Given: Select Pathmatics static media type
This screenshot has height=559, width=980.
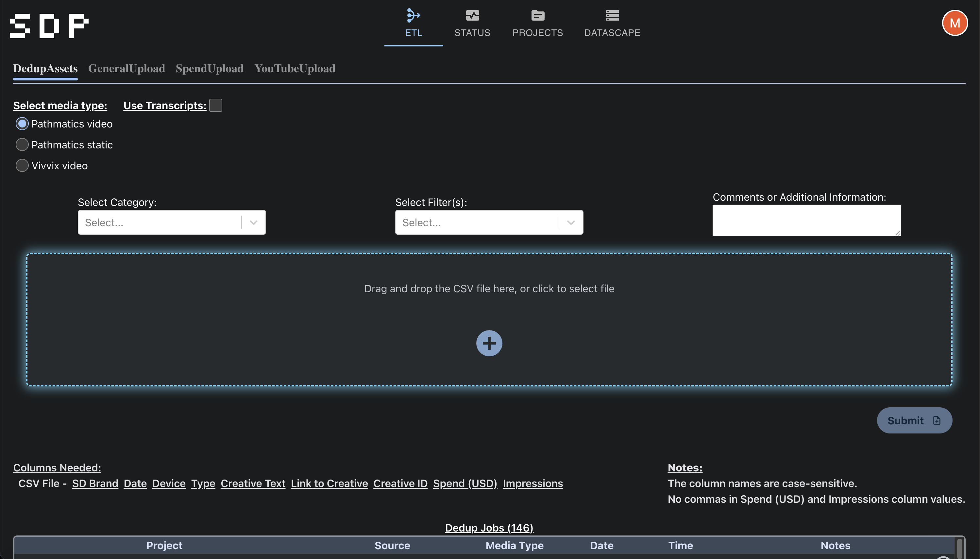Looking at the screenshot, I should [x=22, y=145].
